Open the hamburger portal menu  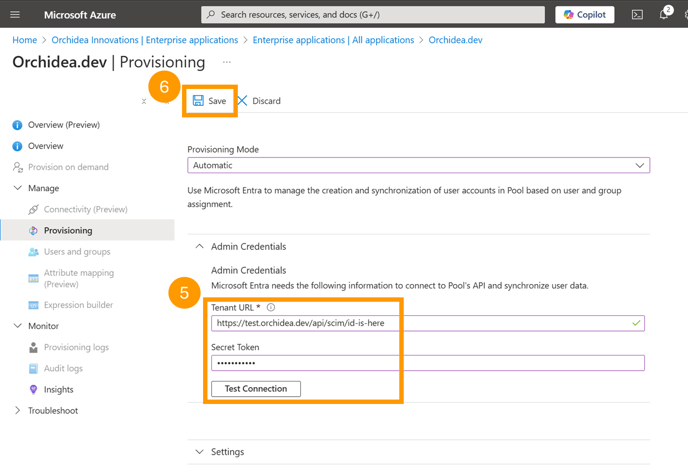point(15,14)
